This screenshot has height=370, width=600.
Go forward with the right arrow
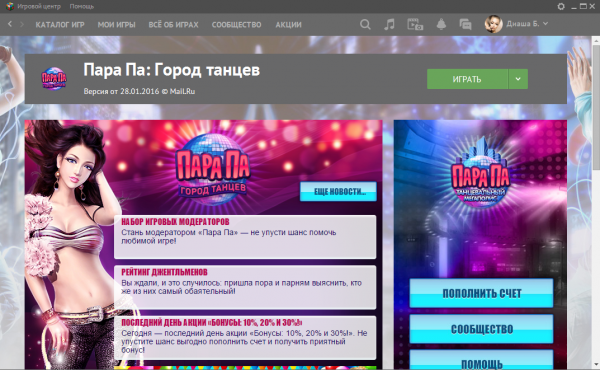(22, 24)
